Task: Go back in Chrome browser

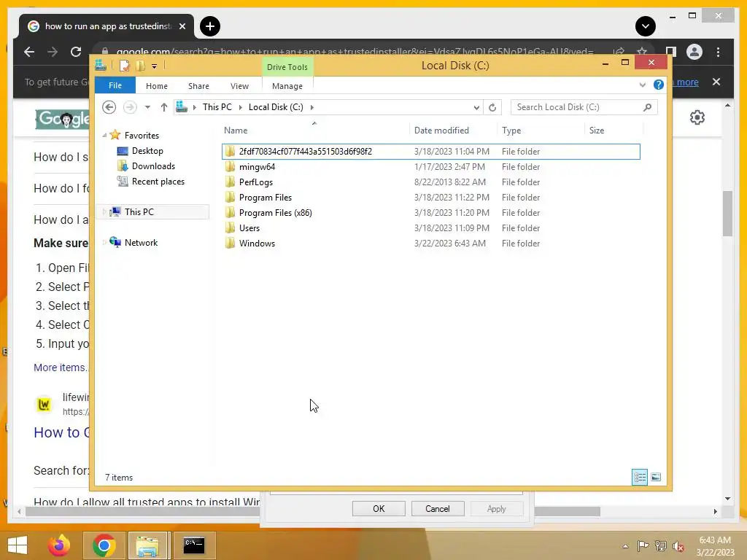Action: [x=29, y=52]
